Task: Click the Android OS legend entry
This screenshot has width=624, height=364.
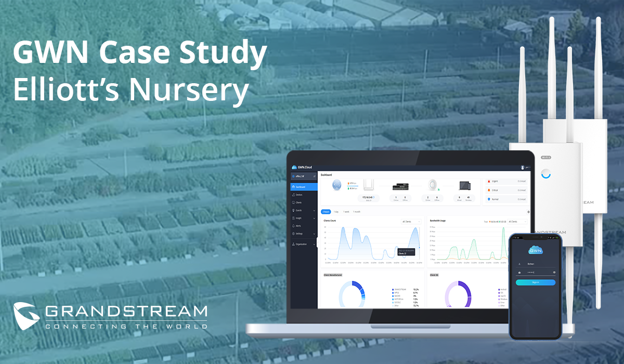Action: click(502, 290)
